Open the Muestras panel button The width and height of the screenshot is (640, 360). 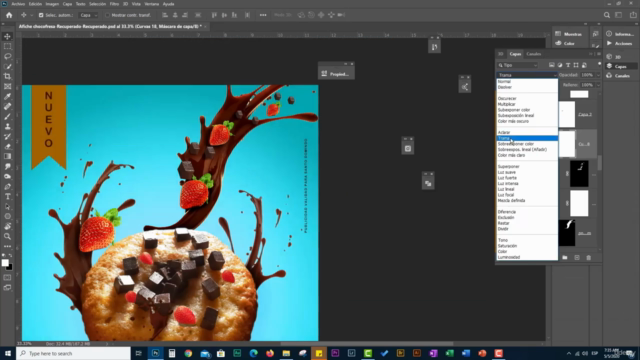click(568, 34)
